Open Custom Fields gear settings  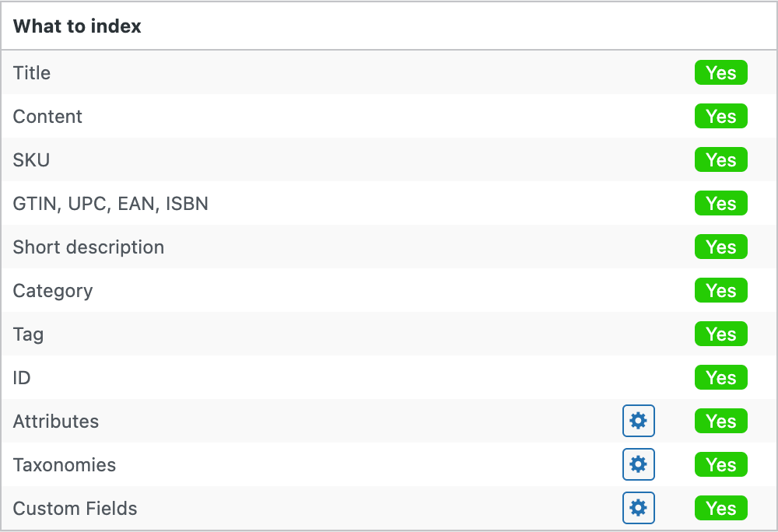tap(638, 509)
